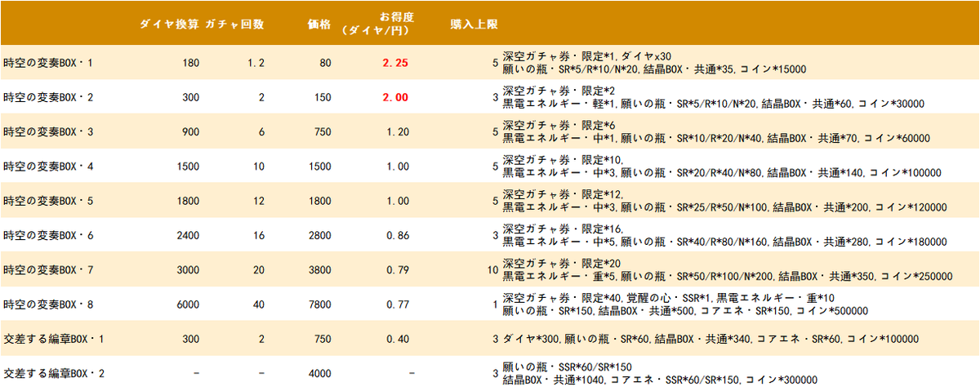Select the row label 交差する編章BOX・2
Screen dimensions: 980x391
tap(54, 374)
